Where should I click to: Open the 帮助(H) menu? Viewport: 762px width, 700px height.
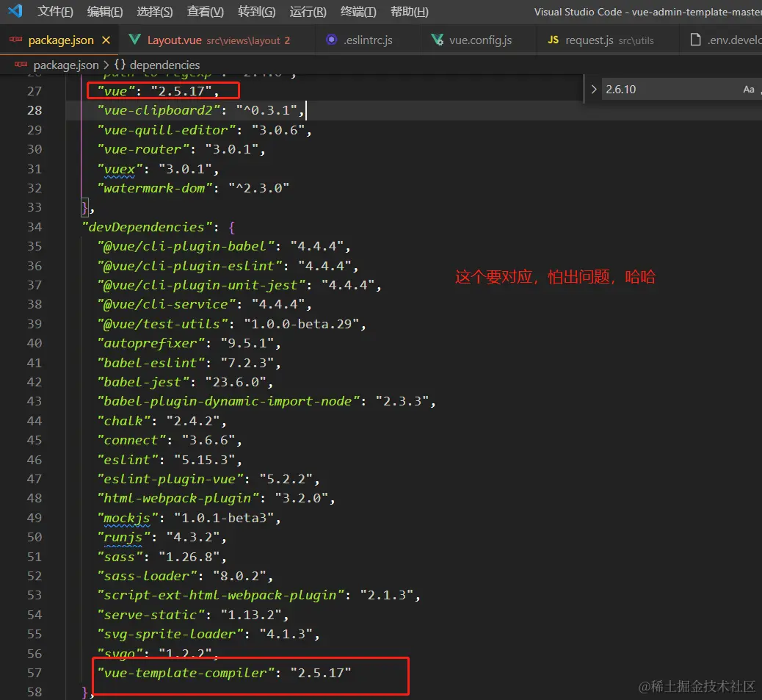click(410, 12)
